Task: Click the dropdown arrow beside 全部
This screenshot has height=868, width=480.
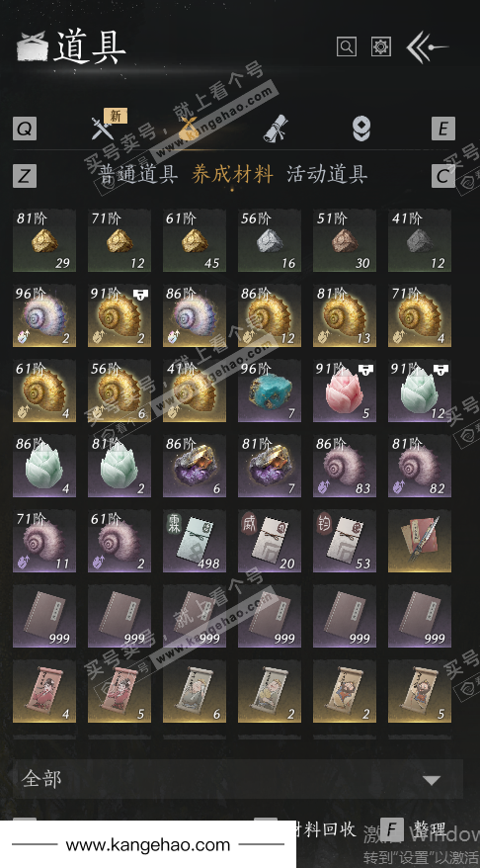Action: pos(432,781)
